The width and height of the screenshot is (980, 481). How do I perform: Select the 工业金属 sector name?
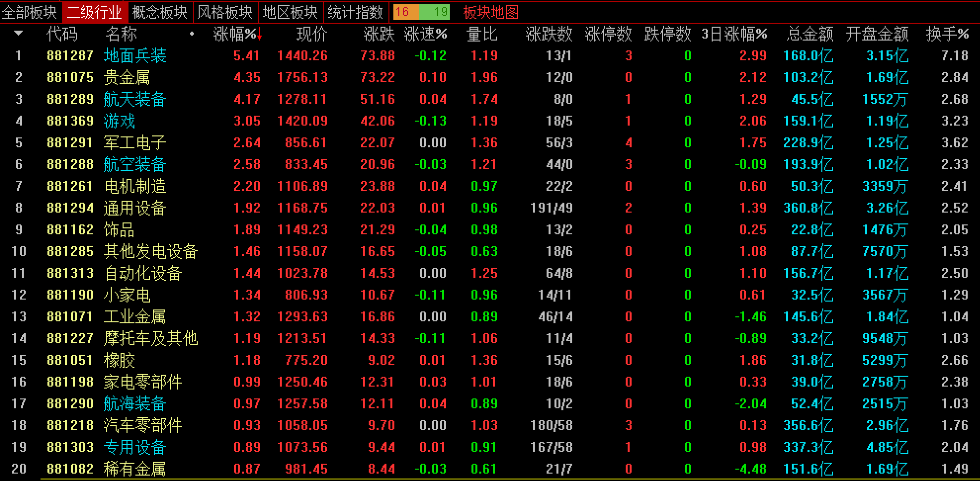coord(135,316)
